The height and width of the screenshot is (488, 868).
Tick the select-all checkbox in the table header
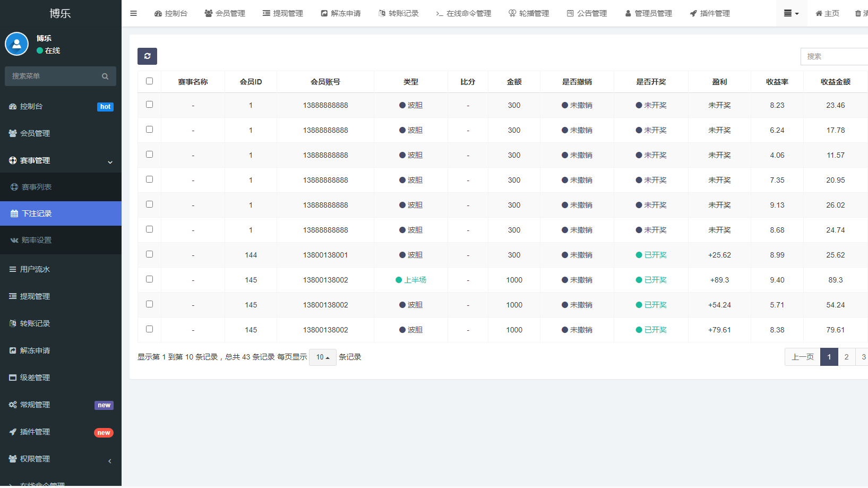point(149,81)
